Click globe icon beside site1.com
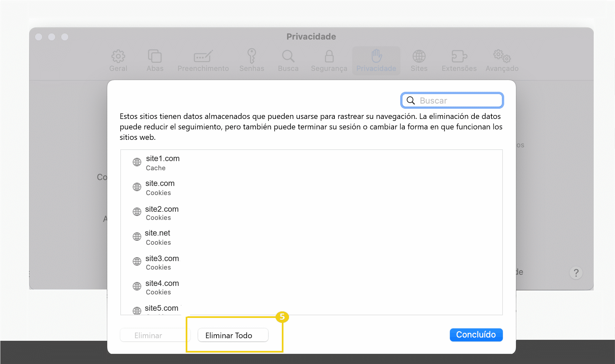The image size is (615, 364). 137,162
